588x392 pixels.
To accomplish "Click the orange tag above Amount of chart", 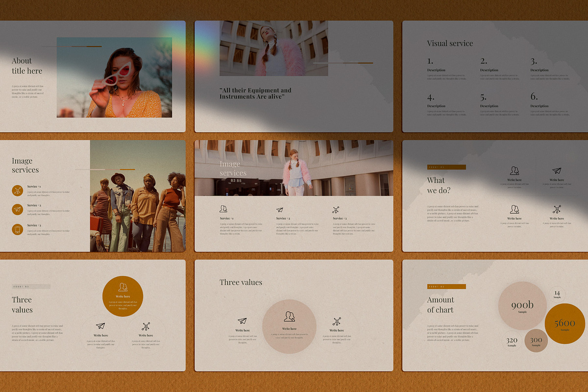I will tap(446, 287).
